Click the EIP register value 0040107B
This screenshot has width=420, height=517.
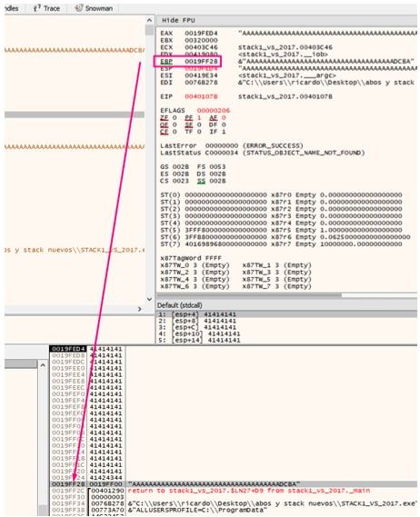[x=201, y=96]
